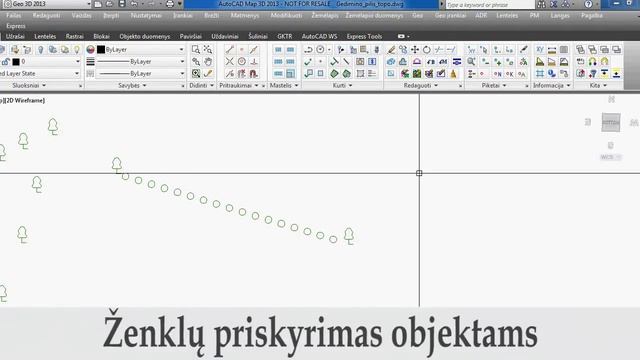Open the Matmenys menu

(x=245, y=16)
